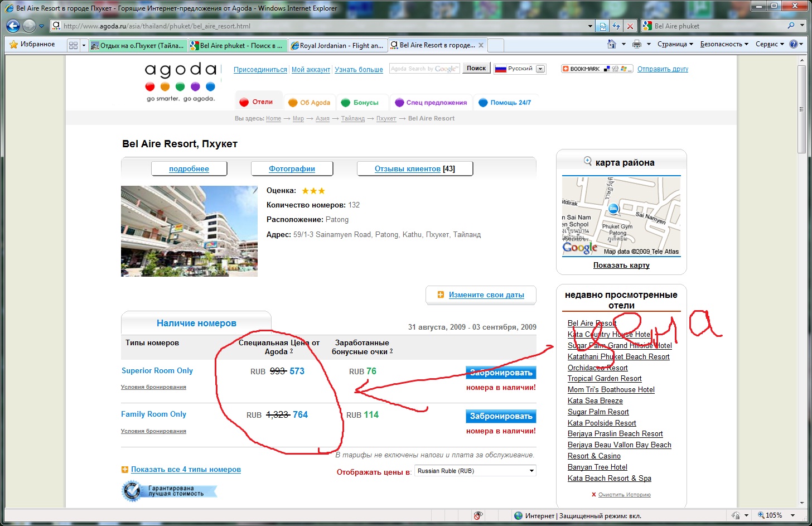This screenshot has width=812, height=526.
Task: Open the Показать карту link
Action: 621,265
